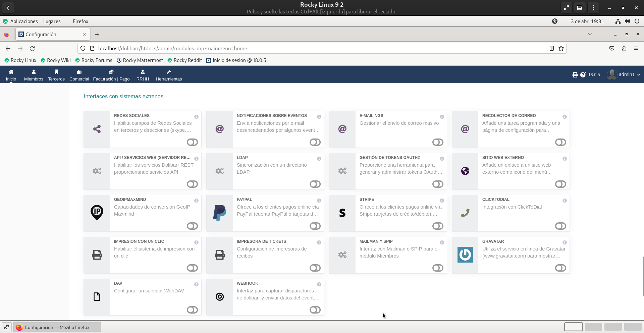This screenshot has width=644, height=333.
Task: Enable the PayPal module toggle
Action: tap(315, 226)
